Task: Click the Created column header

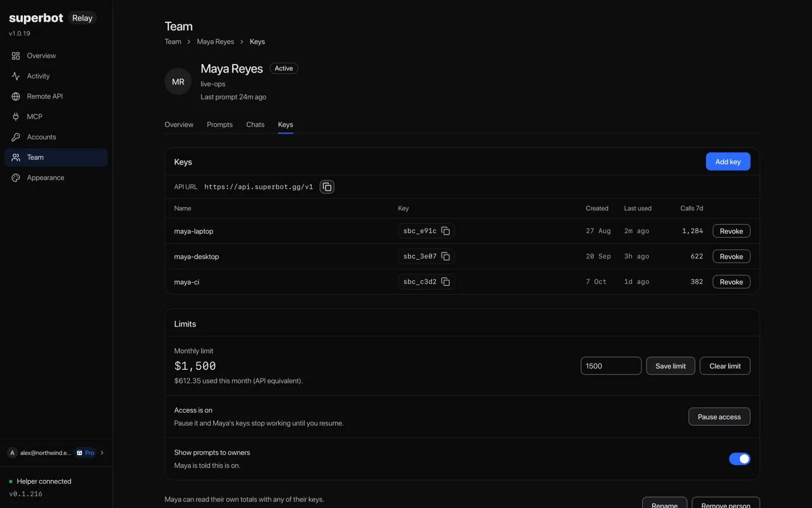Action: coord(597,208)
